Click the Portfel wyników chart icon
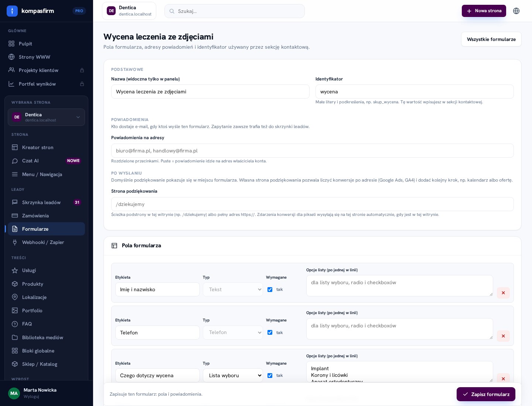This screenshot has width=532, height=406. [x=11, y=84]
